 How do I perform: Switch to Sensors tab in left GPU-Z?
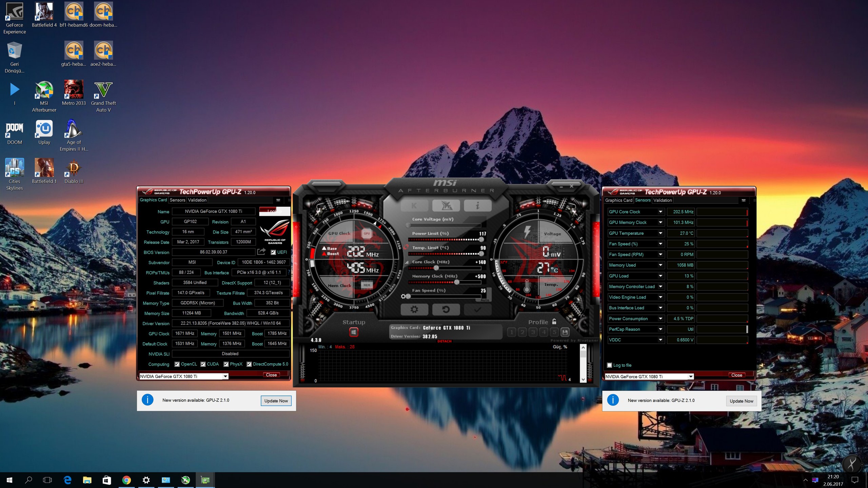(x=177, y=200)
